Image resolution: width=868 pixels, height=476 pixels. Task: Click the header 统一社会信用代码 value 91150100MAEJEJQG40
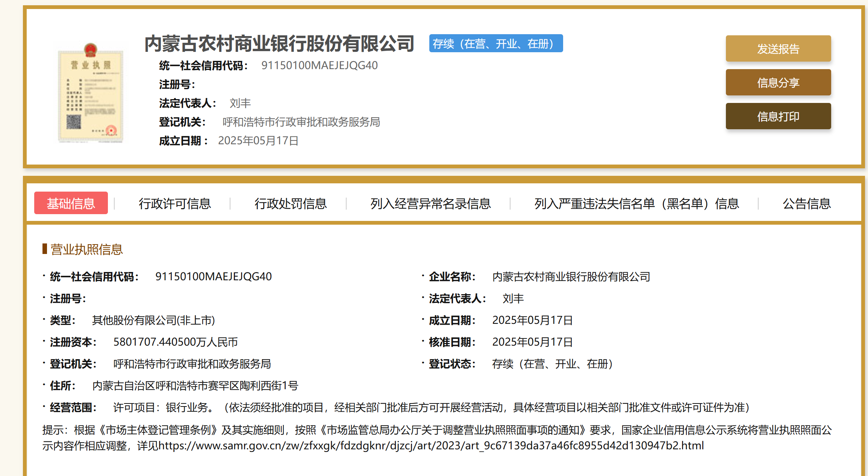319,65
